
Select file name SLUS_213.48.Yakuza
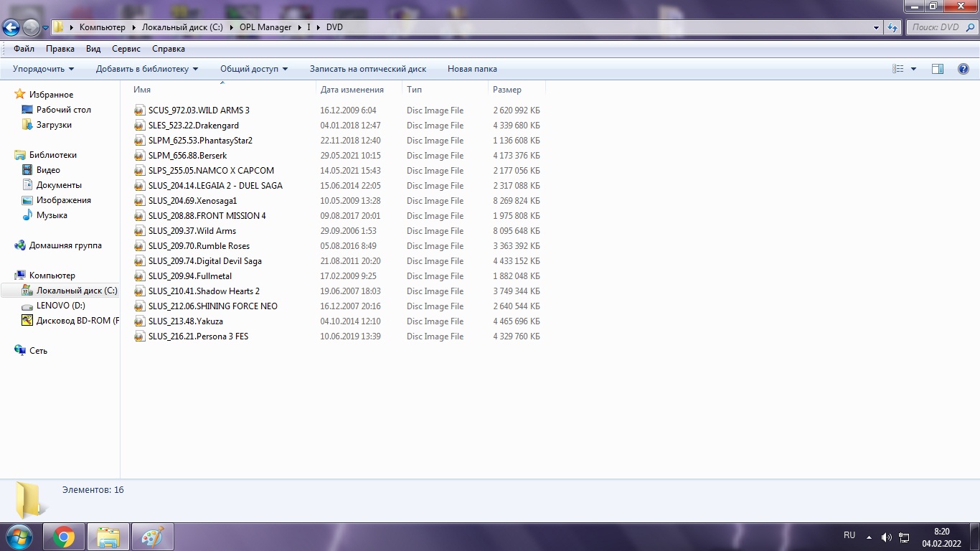coord(186,321)
